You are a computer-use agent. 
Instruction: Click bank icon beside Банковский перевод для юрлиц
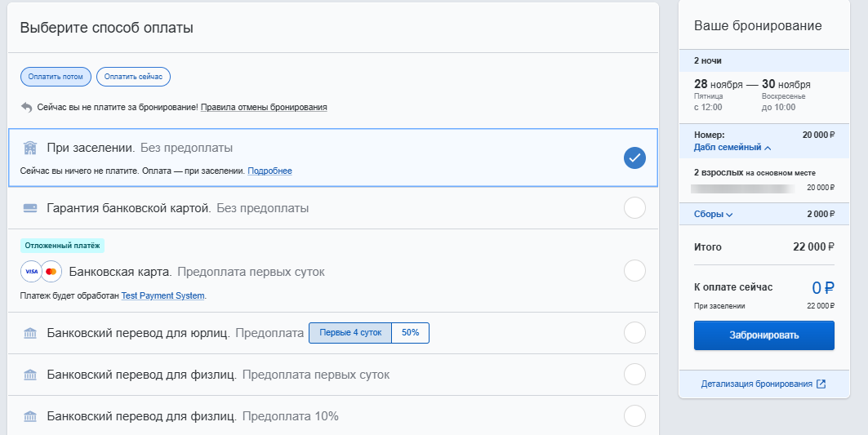click(x=30, y=333)
